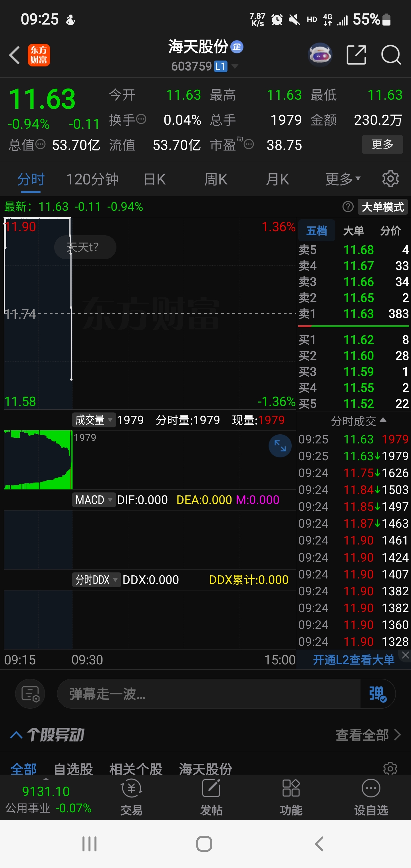Tap the 设自选 watchlist icon
The height and width of the screenshot is (868, 411).
point(371,797)
